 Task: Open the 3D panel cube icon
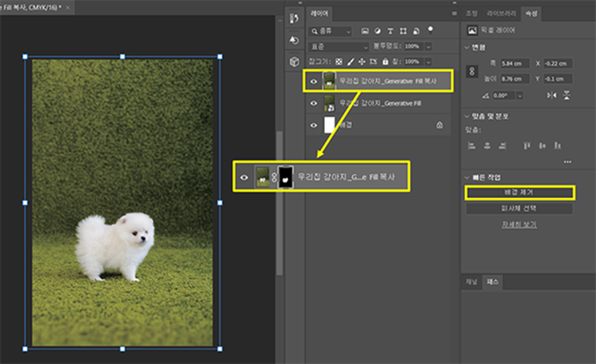coord(294,61)
